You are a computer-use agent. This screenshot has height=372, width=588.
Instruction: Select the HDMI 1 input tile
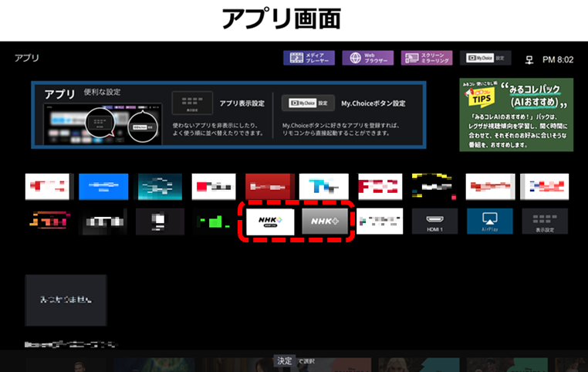[x=434, y=222]
